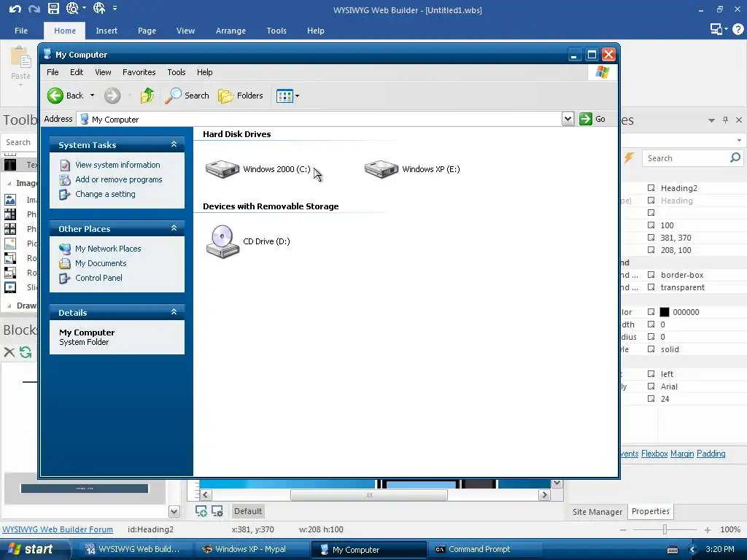This screenshot has height=560, width=747.
Task: Click the black color swatch 000000
Action: point(664,312)
